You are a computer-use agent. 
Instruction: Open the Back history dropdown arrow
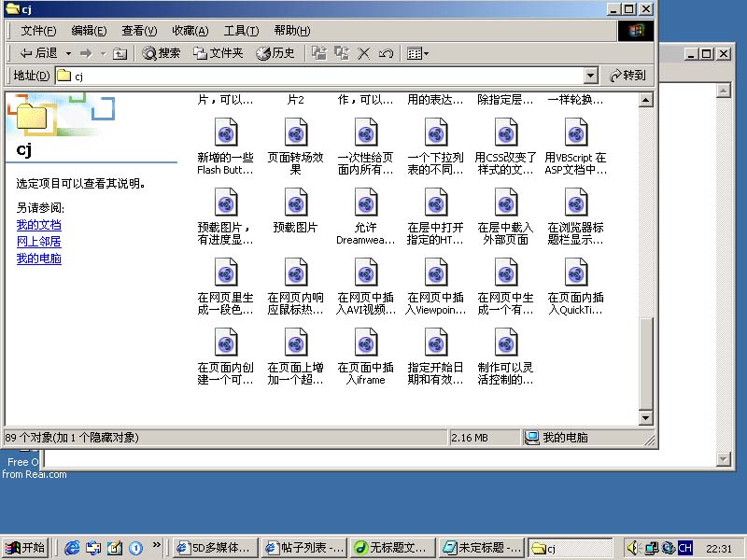click(68, 53)
